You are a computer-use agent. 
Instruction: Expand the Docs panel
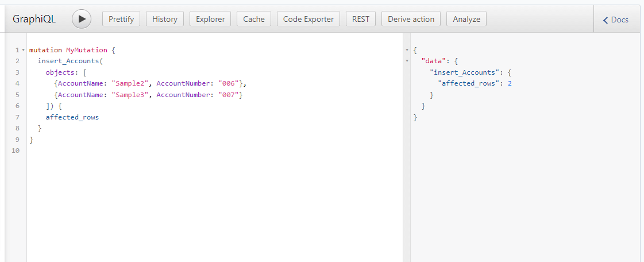pos(616,20)
